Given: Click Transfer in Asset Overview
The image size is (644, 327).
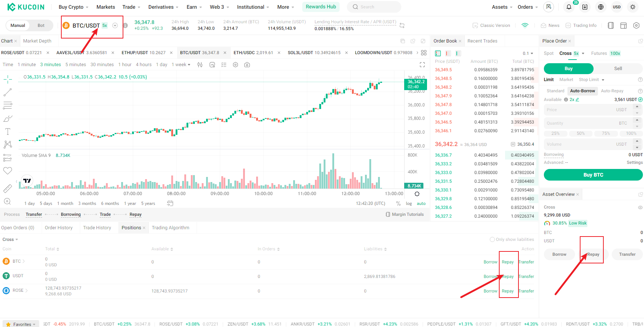Looking at the screenshot, I should tap(627, 254).
